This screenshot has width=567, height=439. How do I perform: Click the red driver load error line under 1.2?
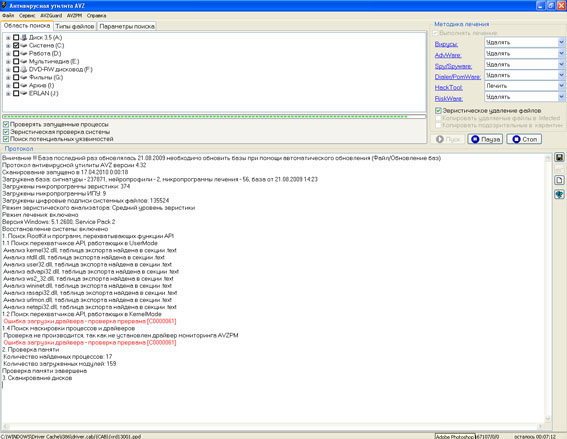90,321
